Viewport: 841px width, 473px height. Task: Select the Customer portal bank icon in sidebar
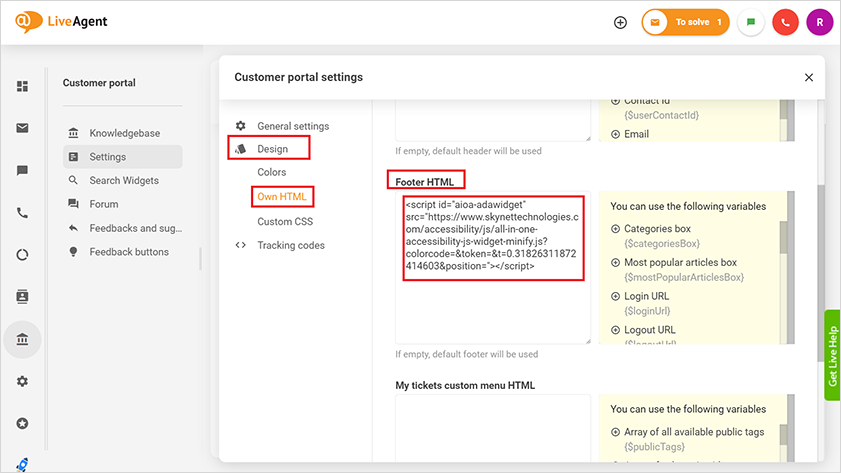pyautogui.click(x=22, y=339)
